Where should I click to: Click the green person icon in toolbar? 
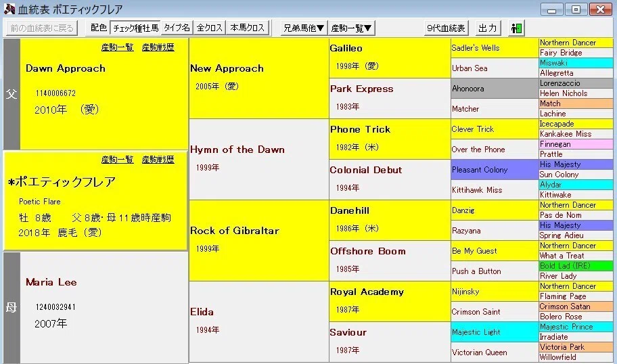(516, 28)
